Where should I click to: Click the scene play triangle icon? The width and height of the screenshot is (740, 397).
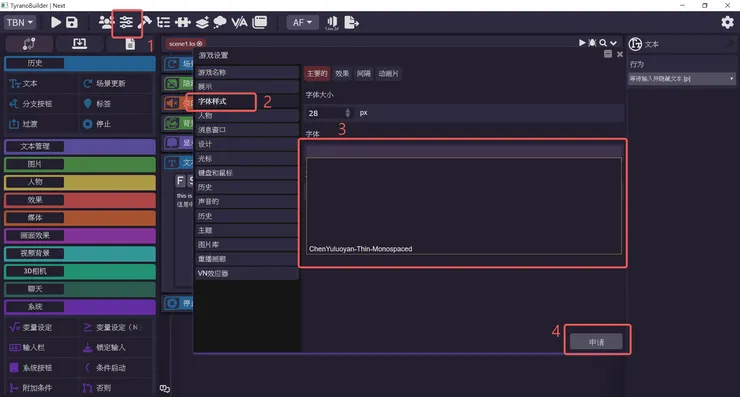582,43
